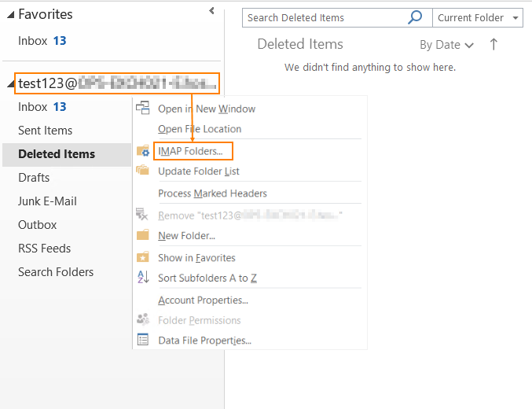Collapse the test123 account folder tree
Screen dimensions: 532x409
tap(10, 83)
